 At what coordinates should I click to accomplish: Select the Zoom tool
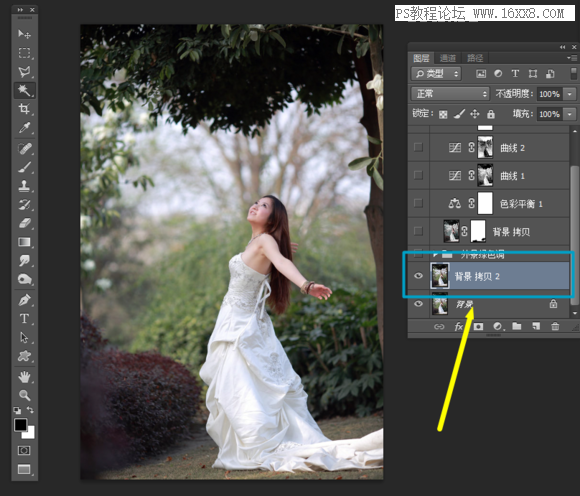pos(24,395)
